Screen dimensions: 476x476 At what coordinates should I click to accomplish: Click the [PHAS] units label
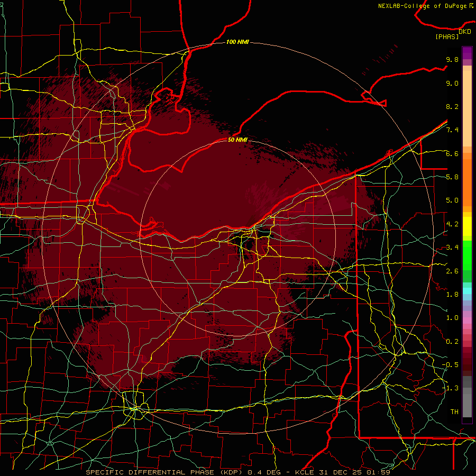[x=447, y=37]
